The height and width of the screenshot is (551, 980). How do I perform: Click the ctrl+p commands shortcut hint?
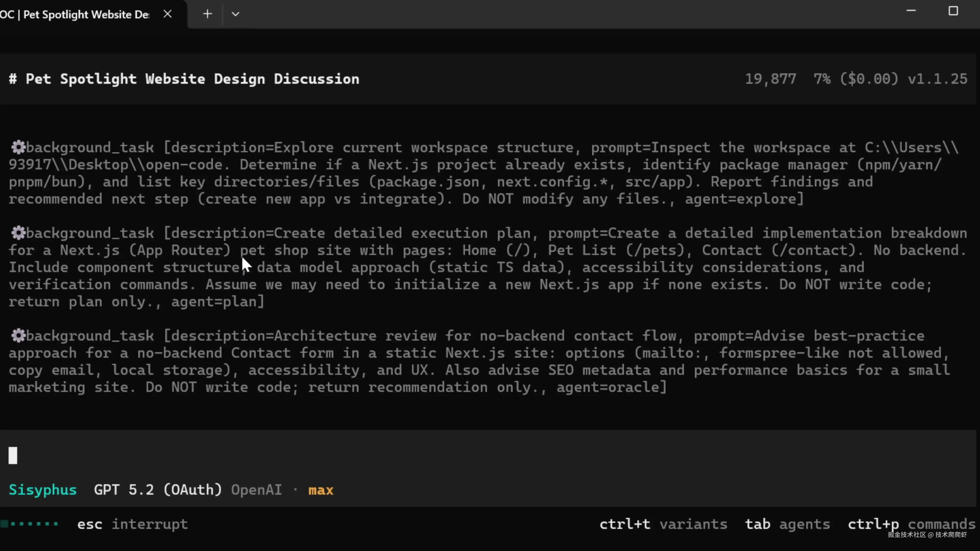click(x=912, y=524)
